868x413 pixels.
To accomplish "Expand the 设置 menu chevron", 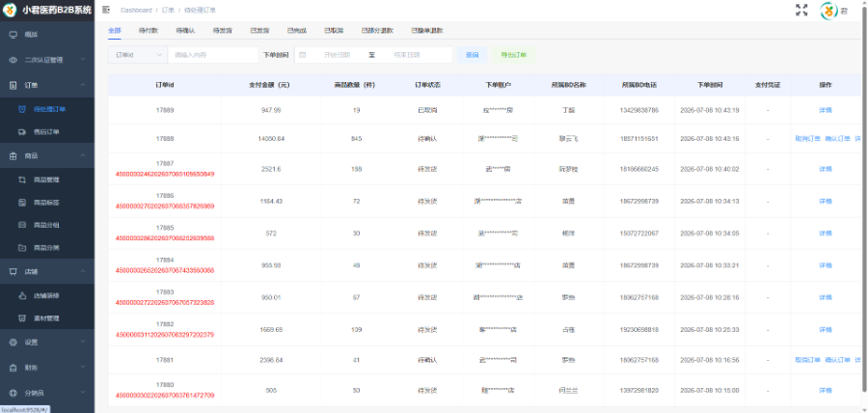I will tap(83, 343).
